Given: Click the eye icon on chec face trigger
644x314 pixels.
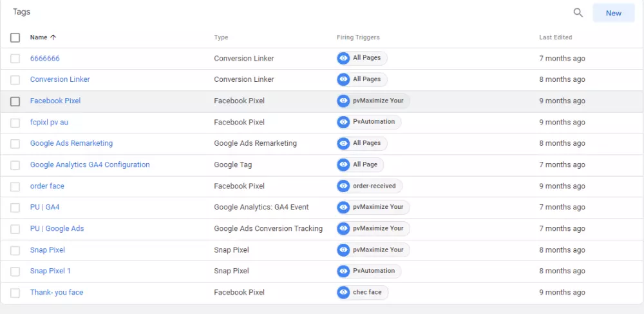Looking at the screenshot, I should [x=344, y=293].
